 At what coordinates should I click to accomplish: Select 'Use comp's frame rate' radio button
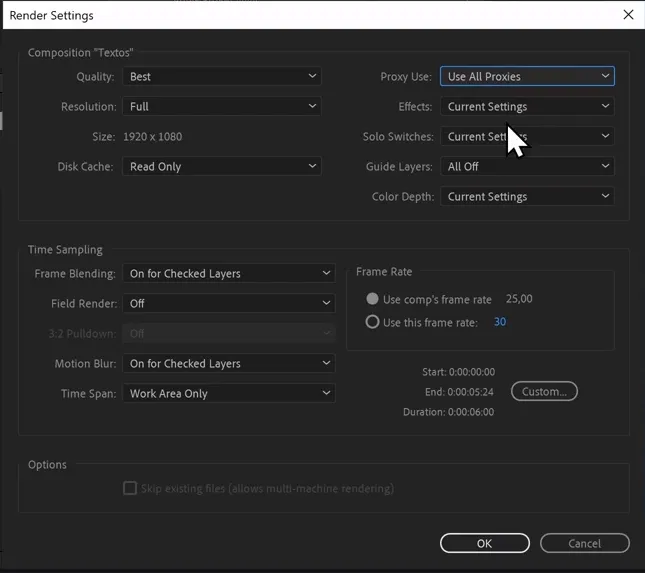[373, 299]
